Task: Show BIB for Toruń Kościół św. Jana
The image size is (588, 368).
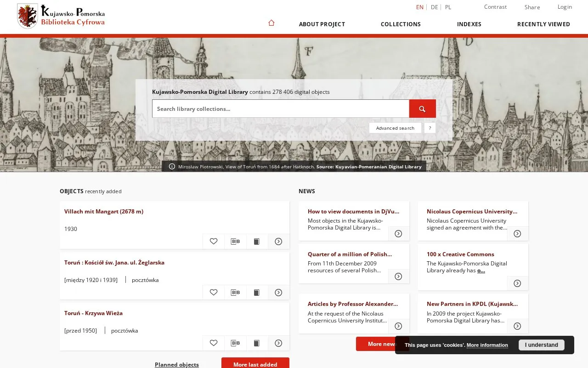Action: coord(235,292)
